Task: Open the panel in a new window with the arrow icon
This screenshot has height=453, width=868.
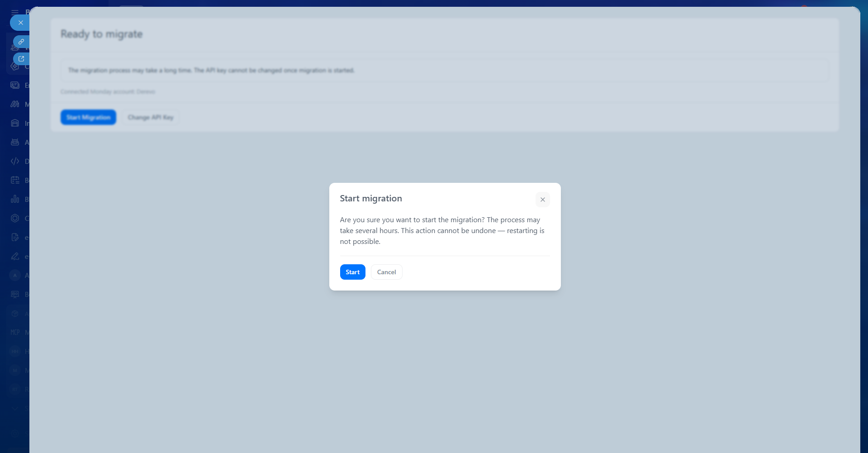Action: pos(21,59)
